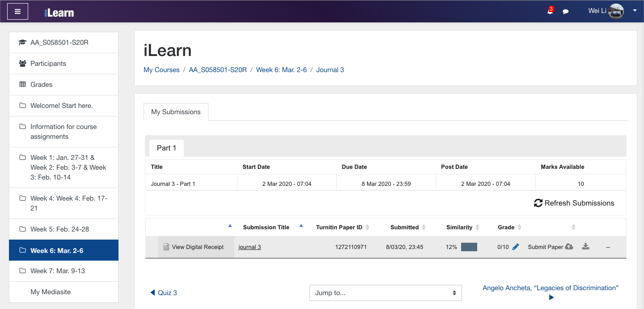Click Submit Paper upload cloud icon
The width and height of the screenshot is (644, 309).
(569, 246)
